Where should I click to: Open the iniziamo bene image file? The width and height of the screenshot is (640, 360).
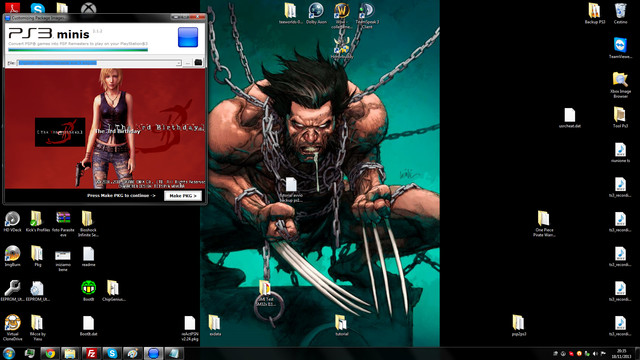click(63, 260)
